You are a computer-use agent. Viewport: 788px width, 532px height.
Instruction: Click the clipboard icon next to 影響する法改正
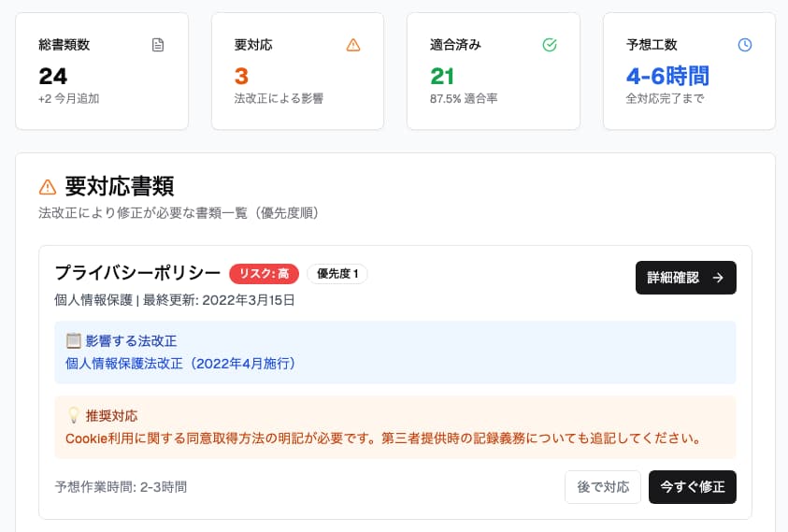pos(73,340)
